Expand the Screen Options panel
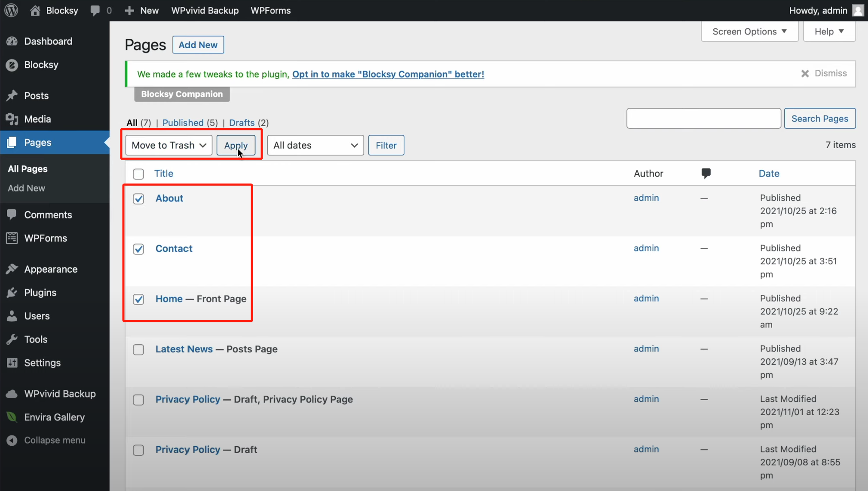 tap(749, 31)
